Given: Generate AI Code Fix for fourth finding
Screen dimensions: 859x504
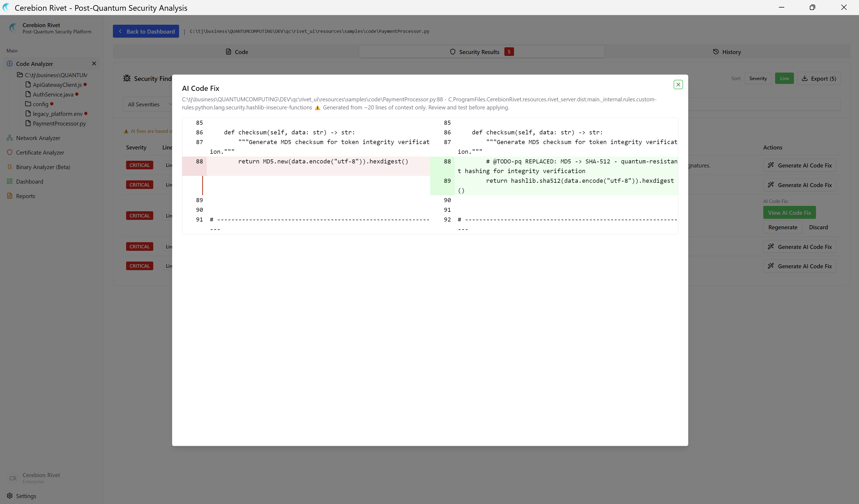Looking at the screenshot, I should (799, 247).
